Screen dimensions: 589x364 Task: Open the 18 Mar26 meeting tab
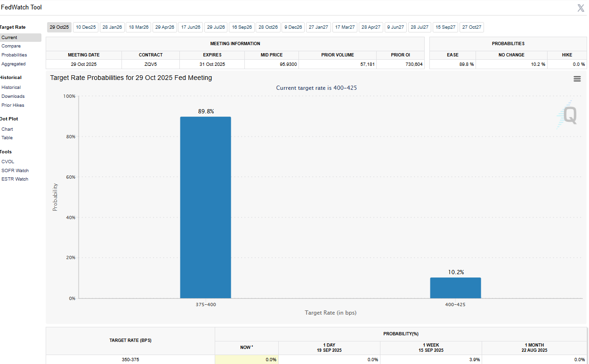coord(138,27)
